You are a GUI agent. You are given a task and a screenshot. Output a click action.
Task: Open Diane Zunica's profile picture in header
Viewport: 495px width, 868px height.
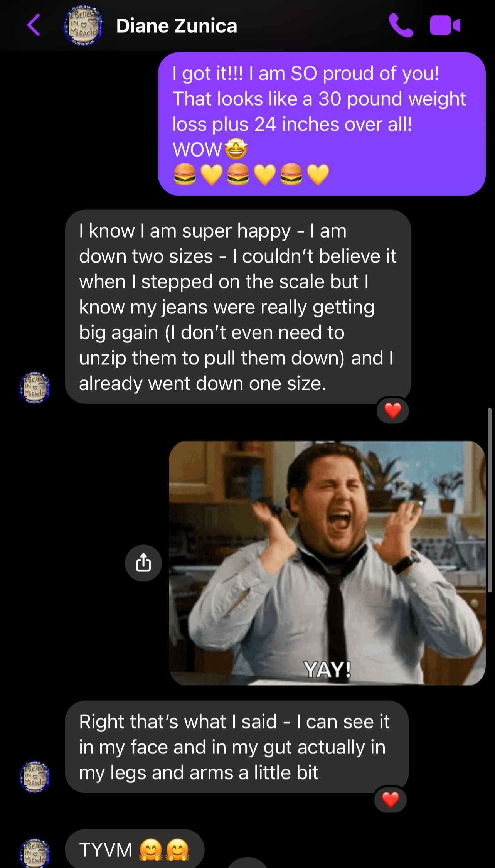tap(83, 26)
